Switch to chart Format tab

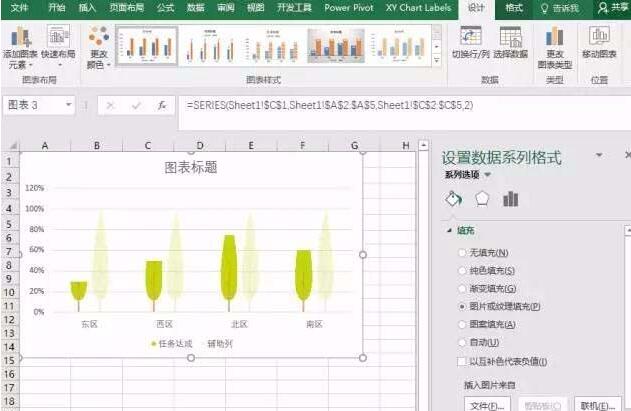(x=514, y=8)
